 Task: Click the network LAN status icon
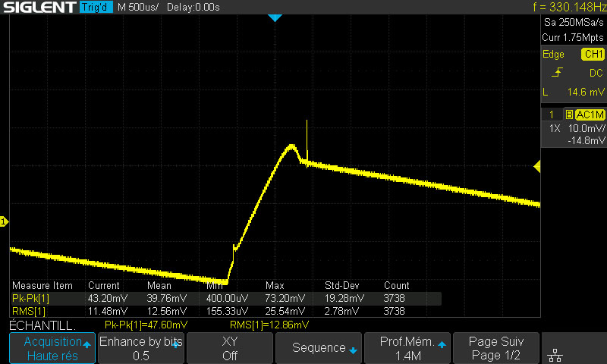(x=555, y=354)
